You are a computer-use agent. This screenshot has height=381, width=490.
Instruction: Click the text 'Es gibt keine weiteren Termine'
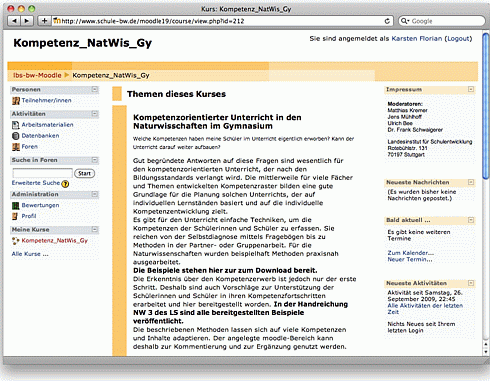419,235
